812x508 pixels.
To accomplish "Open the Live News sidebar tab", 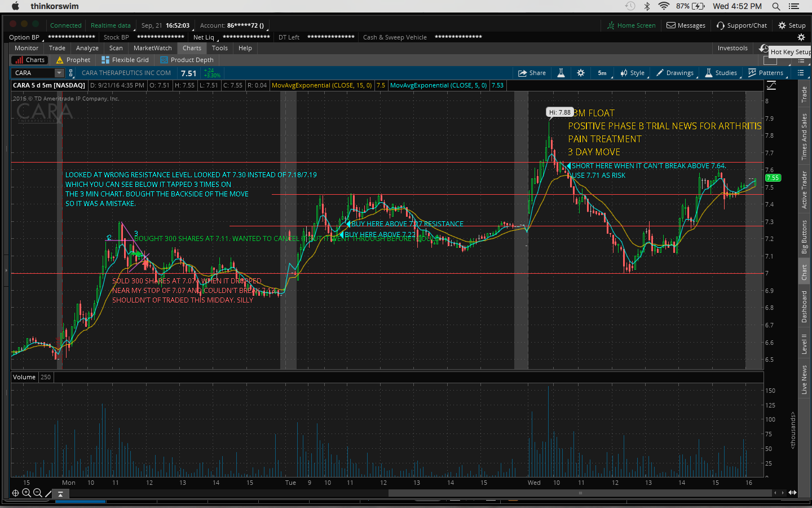I will coord(804,379).
